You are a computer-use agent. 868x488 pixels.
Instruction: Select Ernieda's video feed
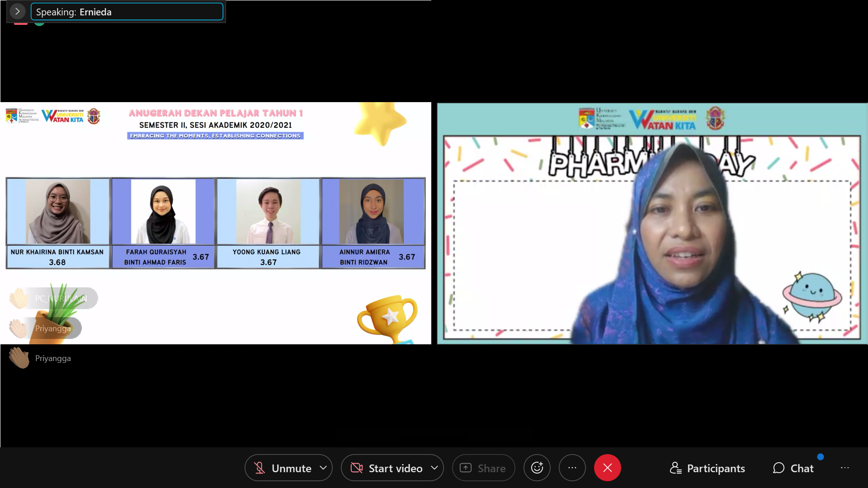coord(652,223)
